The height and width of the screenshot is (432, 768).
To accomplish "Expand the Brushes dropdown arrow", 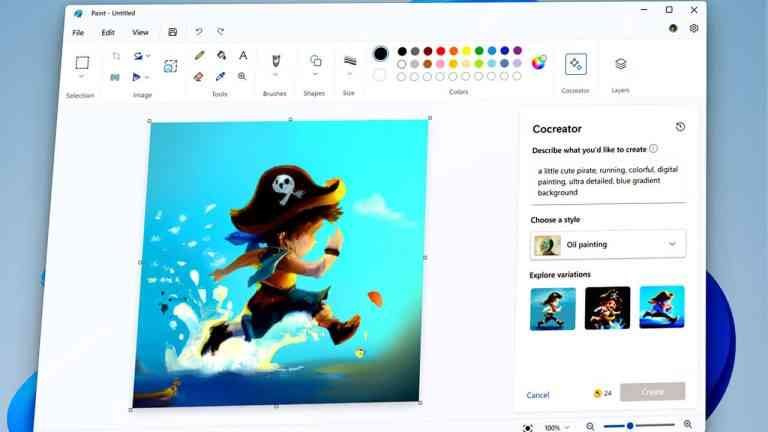I will (x=276, y=75).
